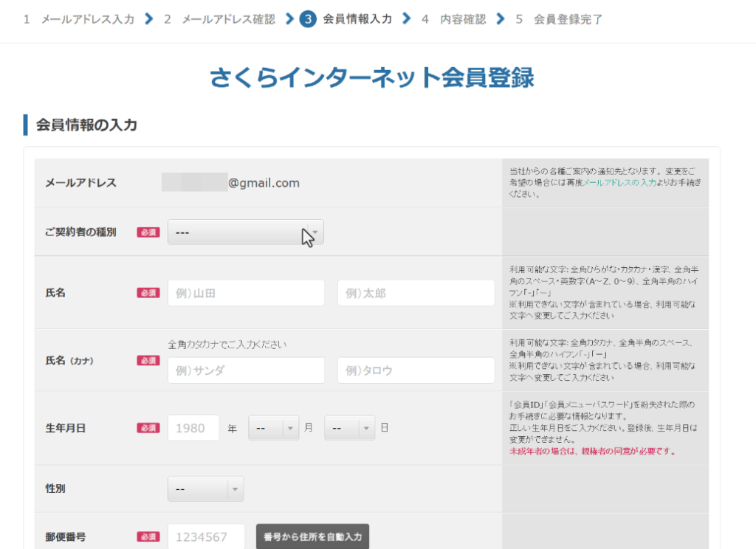Focus the 氏名 field with placeholder 山田
This screenshot has height=549, width=756.
coord(246,293)
